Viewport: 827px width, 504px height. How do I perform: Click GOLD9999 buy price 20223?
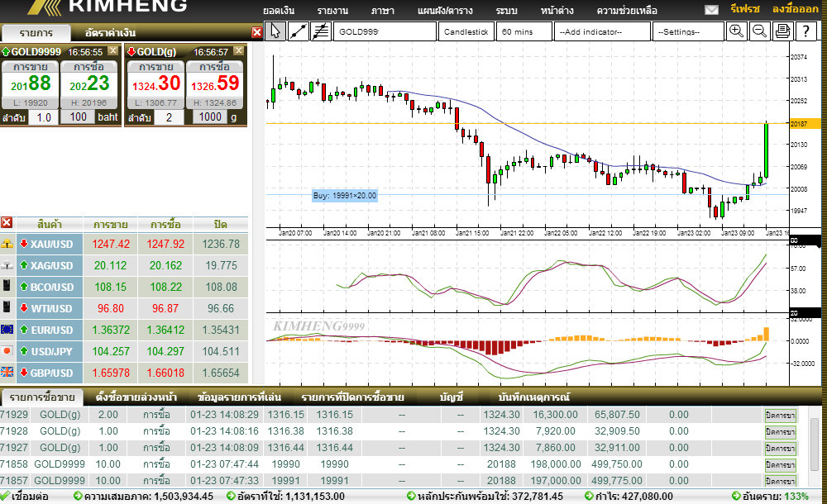(x=89, y=83)
